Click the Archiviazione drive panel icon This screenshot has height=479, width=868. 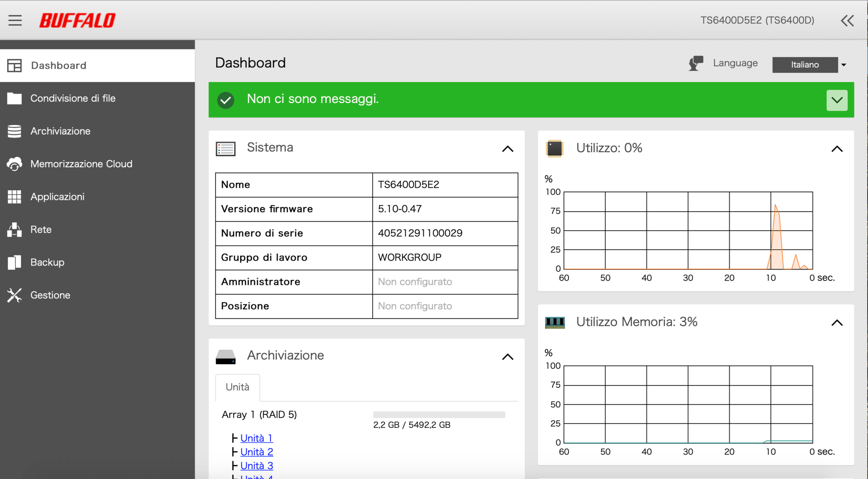pos(226,357)
